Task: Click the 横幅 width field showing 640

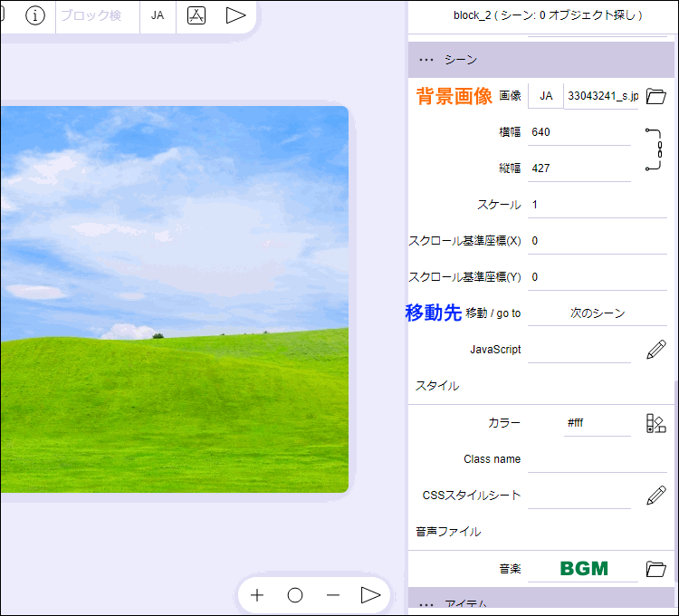Action: pyautogui.click(x=579, y=132)
